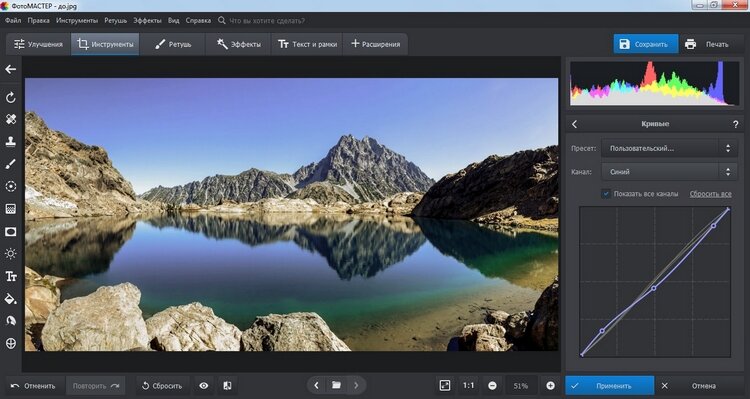Open the Эффекты menu
The width and height of the screenshot is (750, 399).
point(147,21)
